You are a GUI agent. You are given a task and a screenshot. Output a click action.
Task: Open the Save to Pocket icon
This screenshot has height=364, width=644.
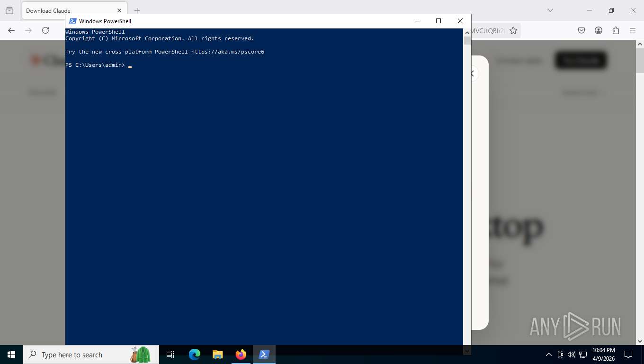pyautogui.click(x=581, y=30)
